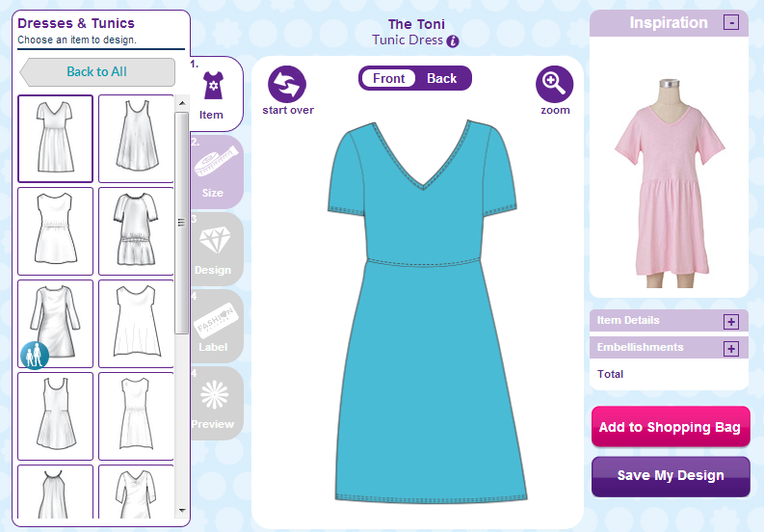Image resolution: width=764 pixels, height=532 pixels.
Task: Choose the sleeveless tank dress thumbnail
Action: (x=137, y=139)
